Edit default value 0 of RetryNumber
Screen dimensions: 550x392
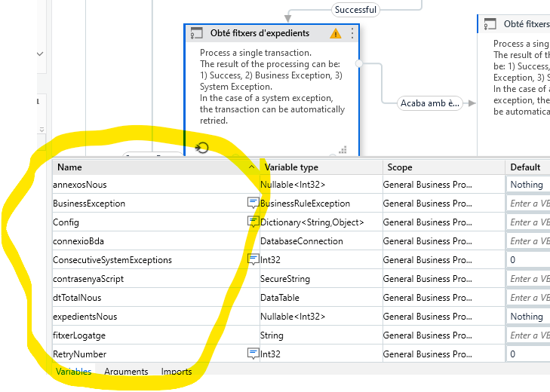click(528, 354)
